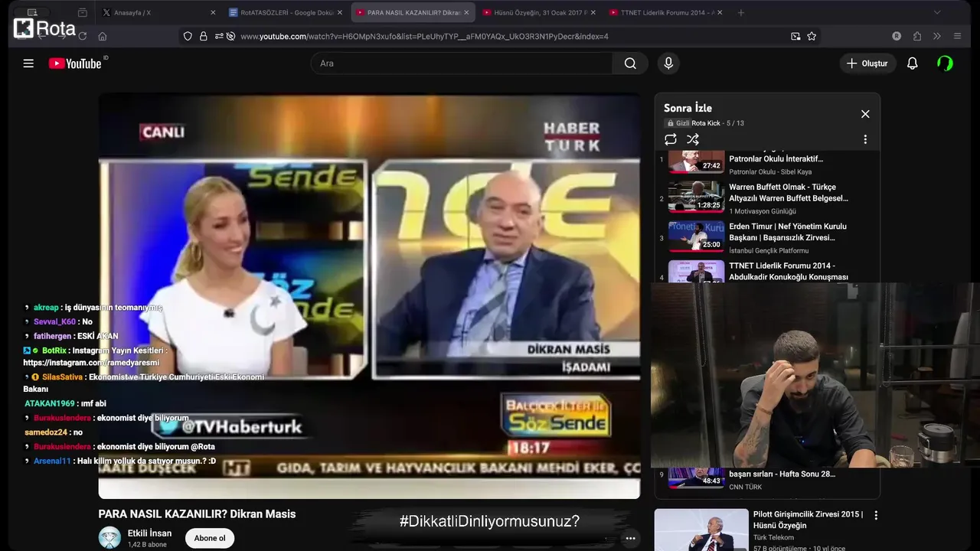Image resolution: width=980 pixels, height=551 pixels.
Task: View site security via the padlock icon
Action: coord(203,36)
